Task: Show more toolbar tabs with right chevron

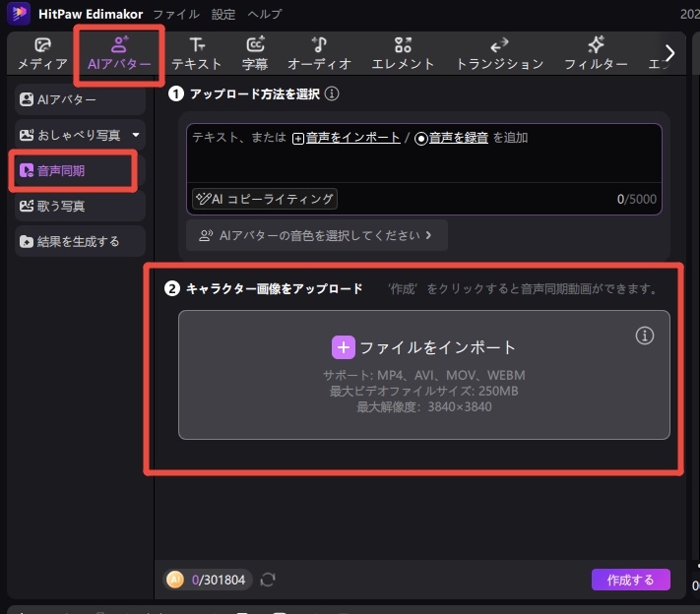Action: 669,53
